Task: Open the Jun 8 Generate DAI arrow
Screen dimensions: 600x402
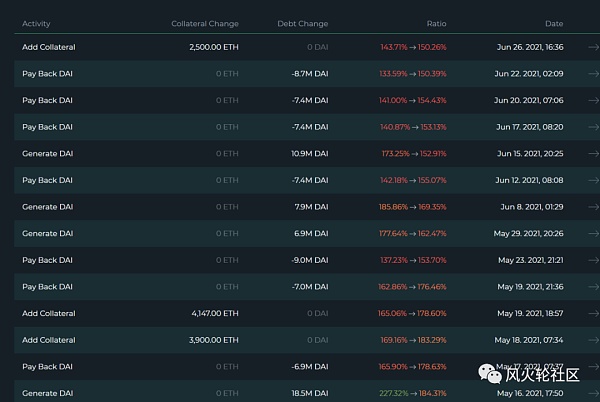Action: tap(593, 207)
